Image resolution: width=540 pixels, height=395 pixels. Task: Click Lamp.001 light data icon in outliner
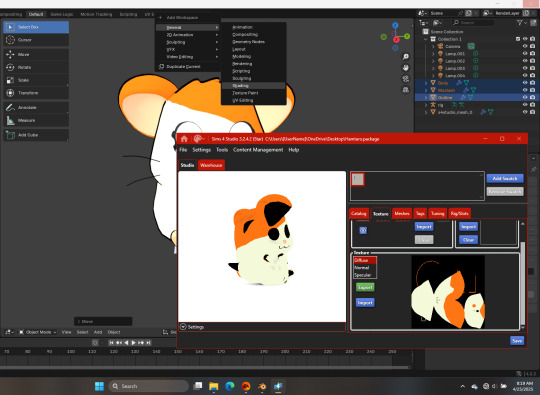[x=476, y=53]
